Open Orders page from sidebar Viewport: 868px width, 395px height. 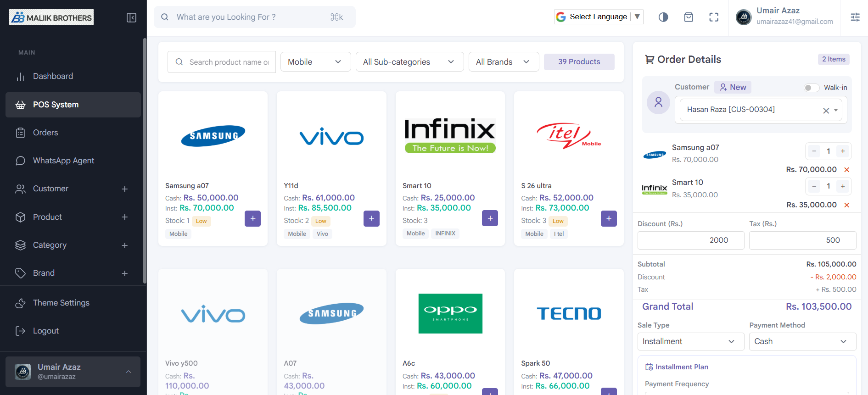coord(73,133)
